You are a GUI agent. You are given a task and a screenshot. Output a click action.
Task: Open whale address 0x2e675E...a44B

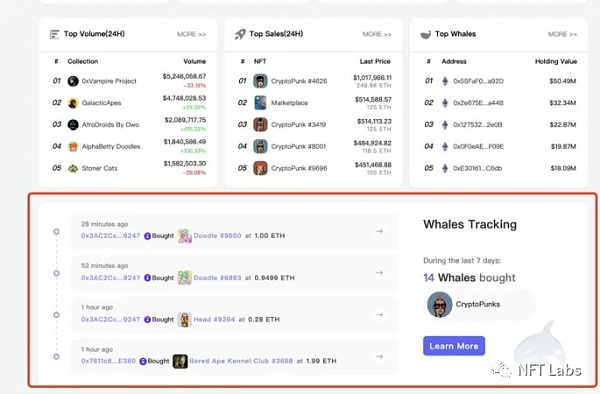pyautogui.click(x=478, y=103)
